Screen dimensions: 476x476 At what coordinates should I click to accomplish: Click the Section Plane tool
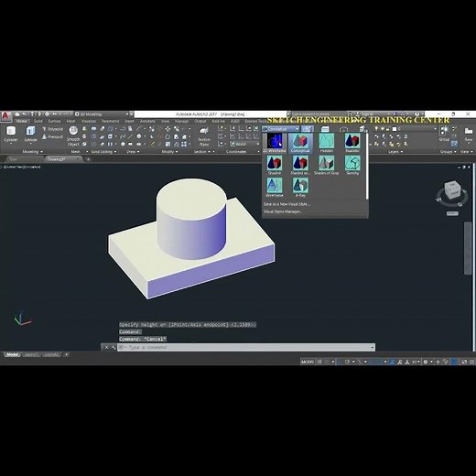click(204, 136)
